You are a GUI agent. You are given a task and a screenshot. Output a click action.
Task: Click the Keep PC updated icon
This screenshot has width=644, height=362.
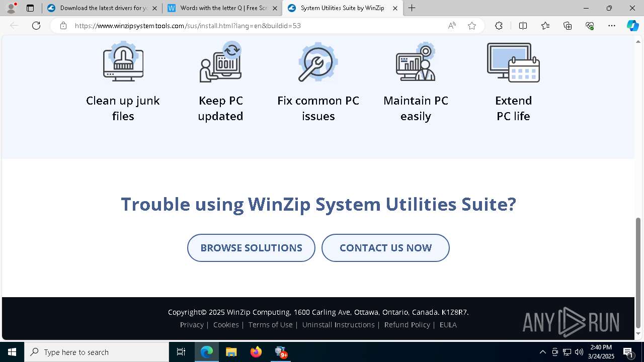(x=220, y=62)
